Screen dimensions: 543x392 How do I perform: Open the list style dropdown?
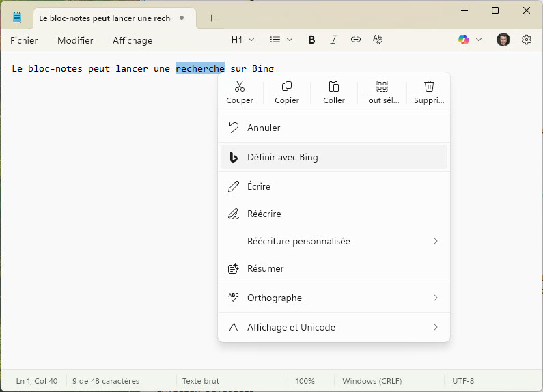pos(281,40)
